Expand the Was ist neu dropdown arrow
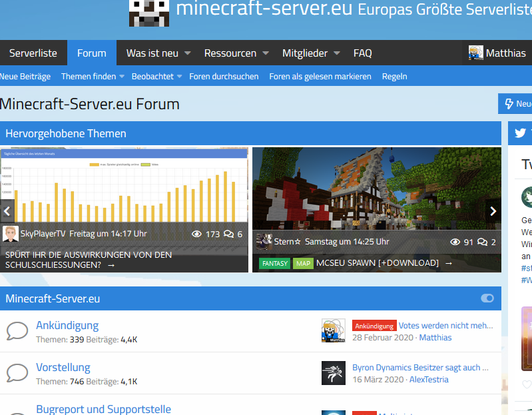This screenshot has height=415, width=532. click(x=187, y=53)
